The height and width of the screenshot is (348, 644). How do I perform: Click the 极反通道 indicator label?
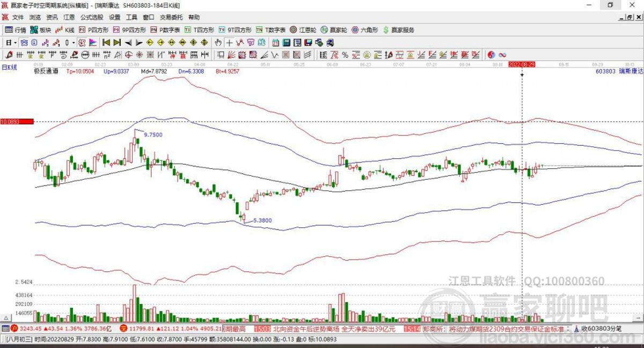(x=46, y=70)
